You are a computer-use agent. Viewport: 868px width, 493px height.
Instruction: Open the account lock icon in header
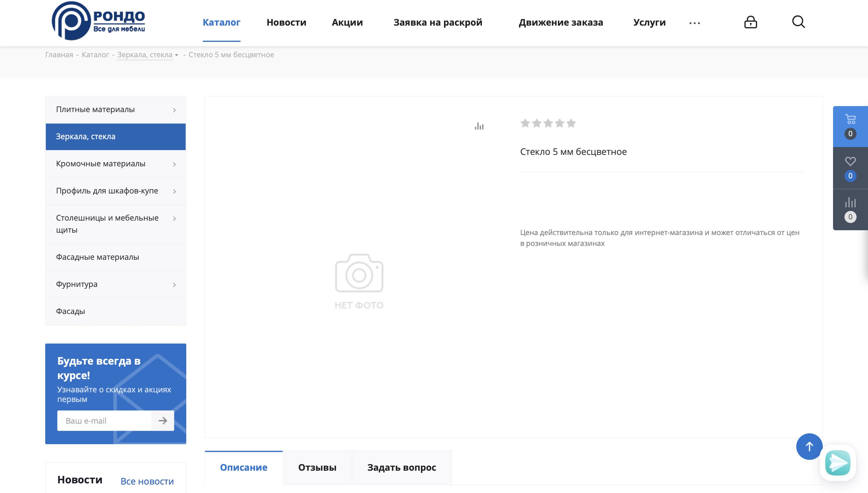750,22
